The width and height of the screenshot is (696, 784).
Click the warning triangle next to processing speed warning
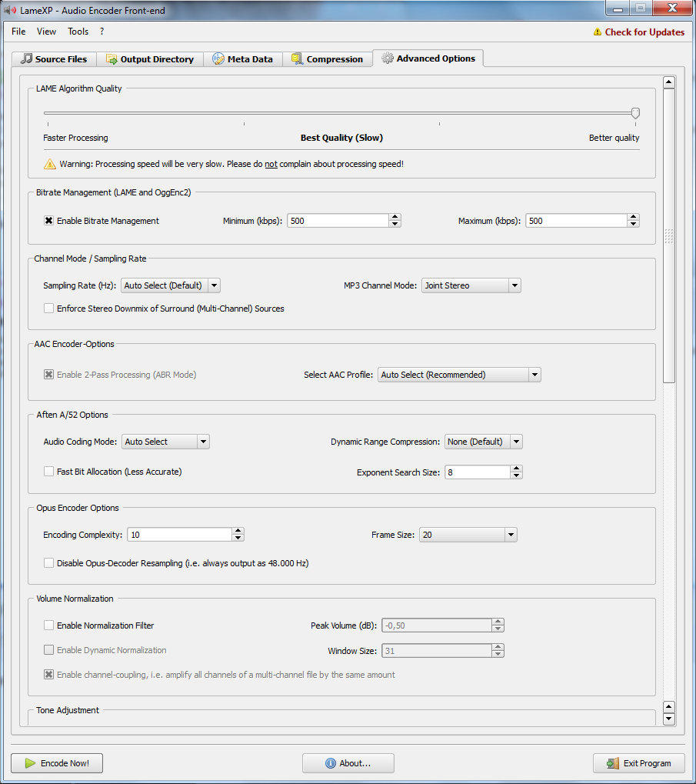[x=50, y=164]
